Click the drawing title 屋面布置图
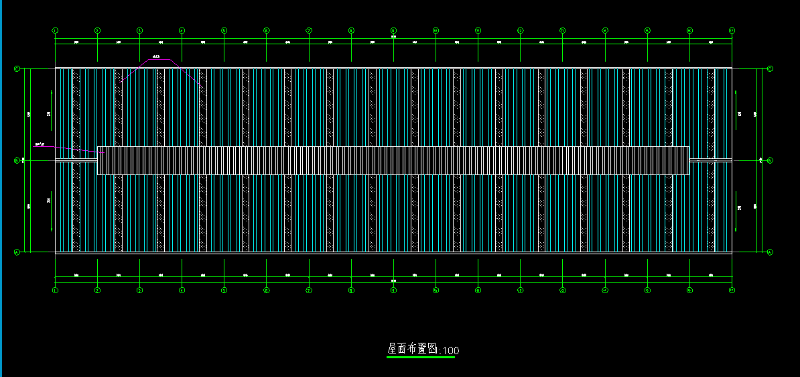Viewport: 800px width, 377px height. pos(412,349)
